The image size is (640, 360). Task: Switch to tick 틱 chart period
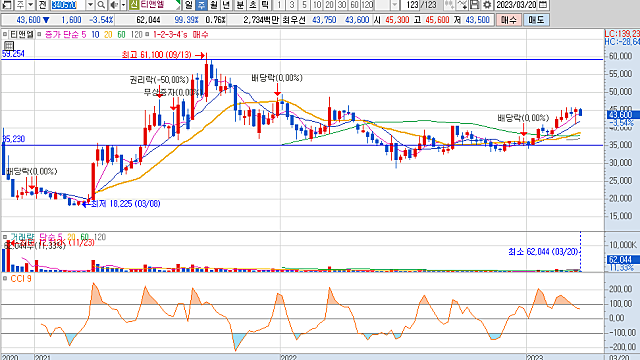265,5
